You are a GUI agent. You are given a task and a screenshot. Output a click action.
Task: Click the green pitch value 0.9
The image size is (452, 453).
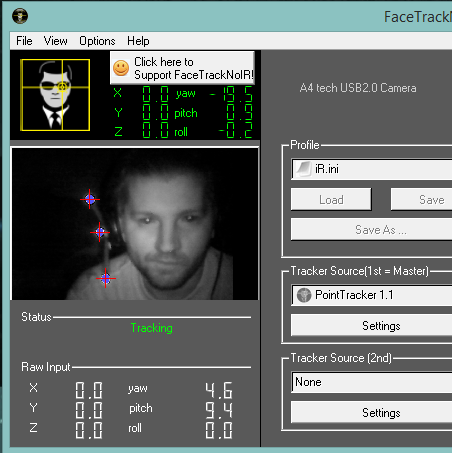pyautogui.click(x=239, y=112)
